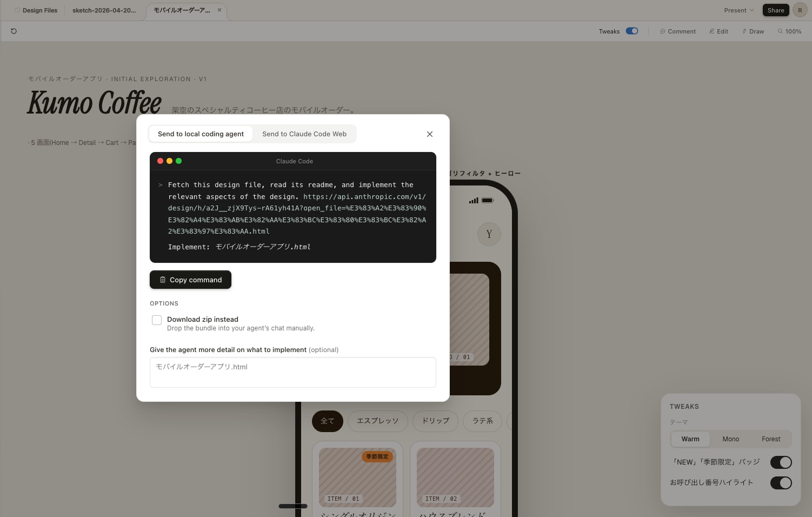Open the sketch-2026-04-20 tab

click(x=104, y=10)
